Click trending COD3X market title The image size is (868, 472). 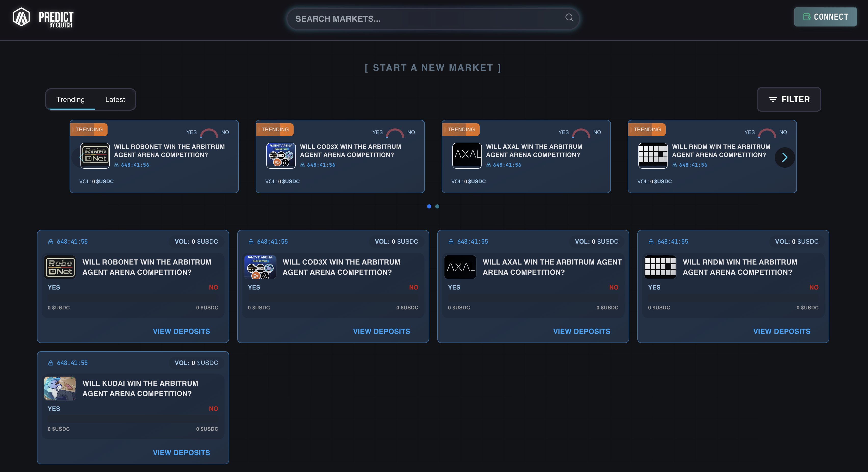pos(350,151)
